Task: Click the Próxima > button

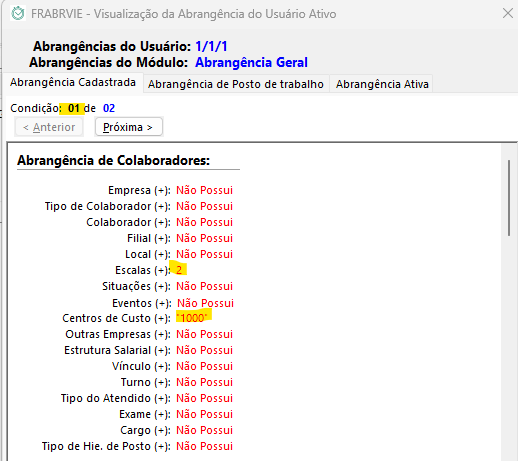Action: pyautogui.click(x=129, y=127)
